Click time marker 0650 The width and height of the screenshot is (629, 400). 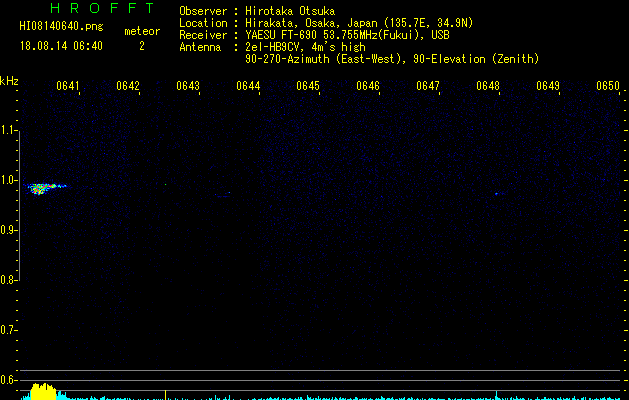(x=608, y=86)
